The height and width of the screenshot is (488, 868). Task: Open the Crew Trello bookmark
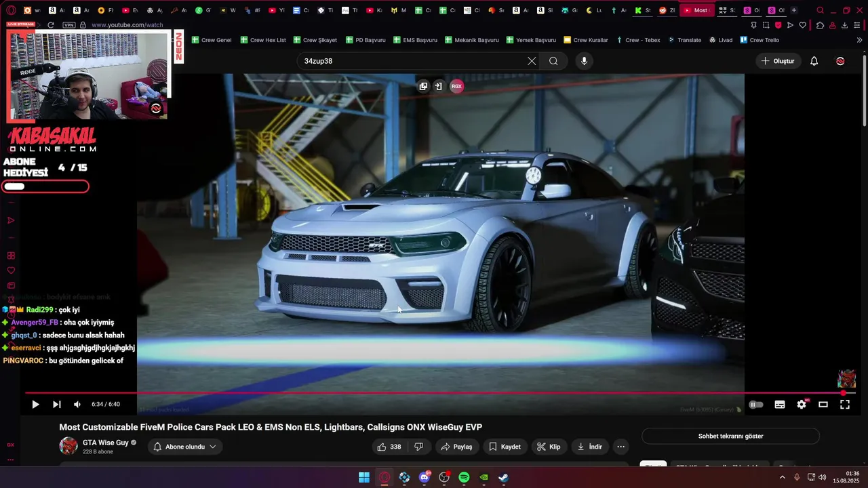click(x=759, y=40)
